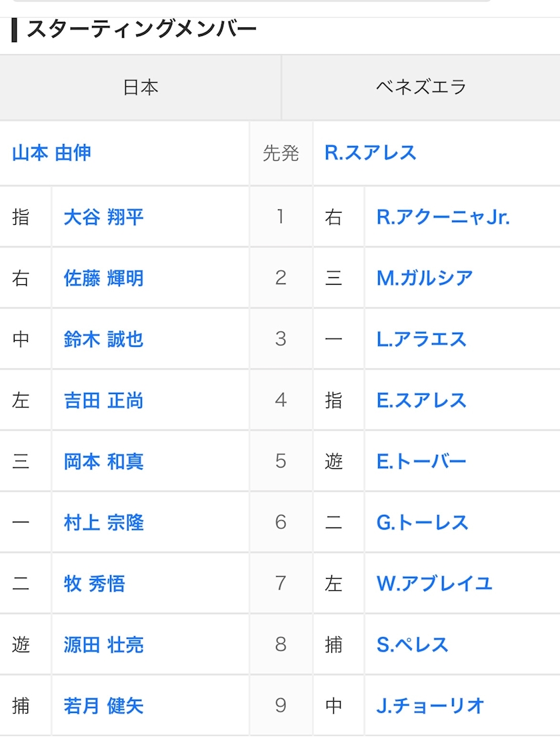560x749 pixels.
Task: Click the E.スアレス designated hitter link
Action: pyautogui.click(x=421, y=400)
